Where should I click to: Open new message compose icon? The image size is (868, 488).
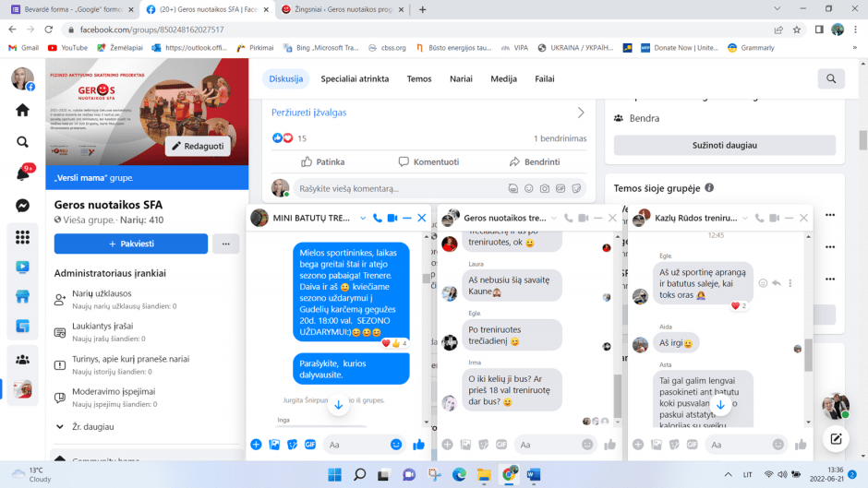tap(836, 439)
